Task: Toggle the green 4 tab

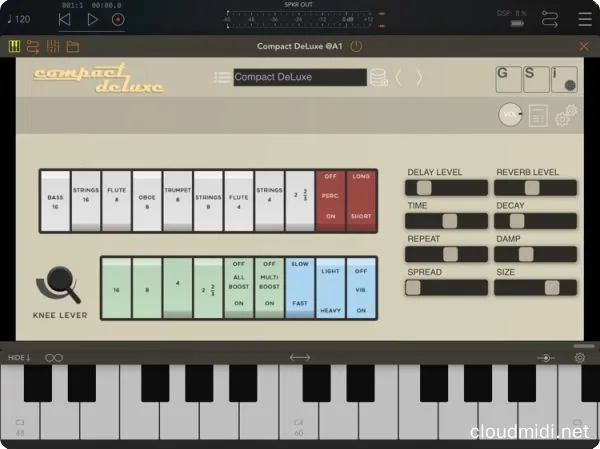Action: (x=178, y=288)
